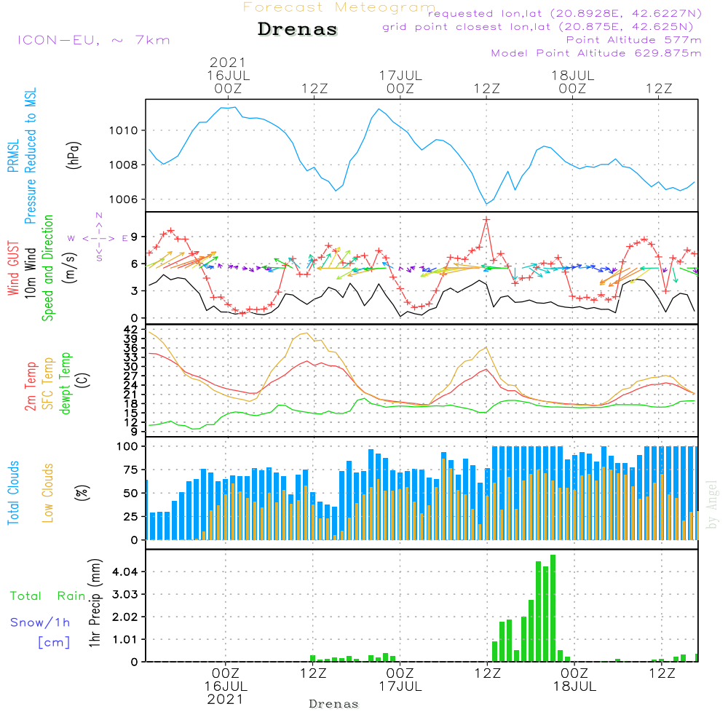Viewport: 728px width, 728px height.
Task: Click the "Total Clouds" label
Action: coord(13,493)
